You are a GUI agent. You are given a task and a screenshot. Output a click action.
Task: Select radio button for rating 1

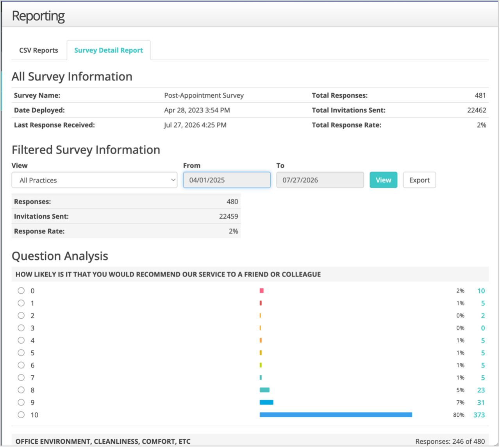[21, 303]
